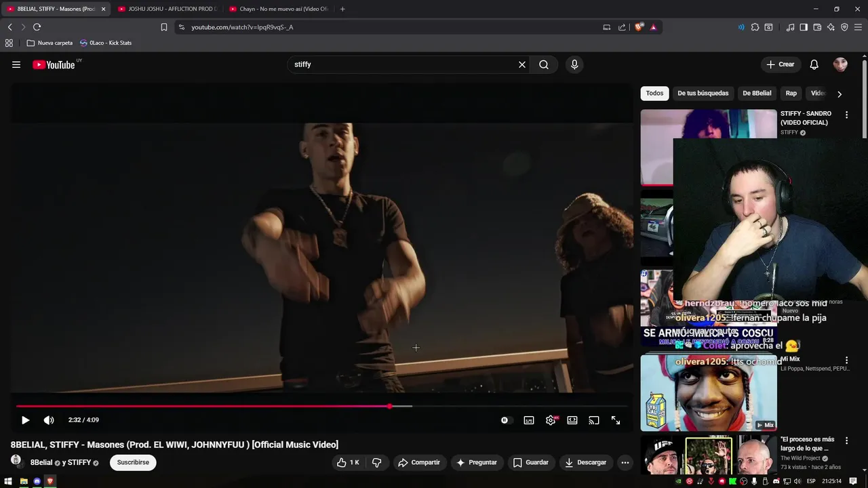Dislike the video
Screen dimensions: 868x488
coord(377,462)
